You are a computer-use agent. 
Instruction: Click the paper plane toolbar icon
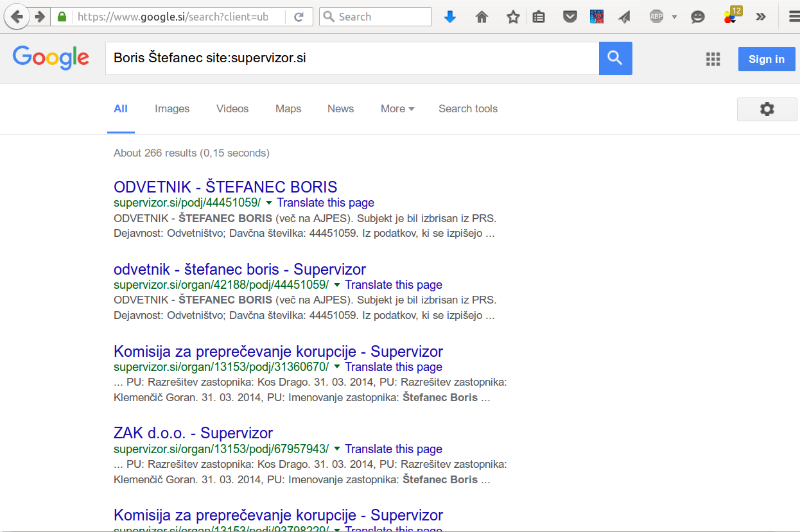tap(624, 17)
